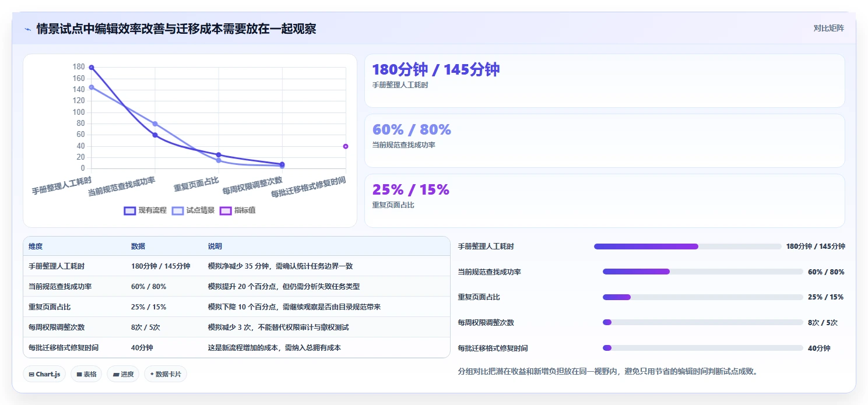Select 当前规范查找成功率 cell in the table
The height and width of the screenshot is (405, 868).
click(60, 286)
